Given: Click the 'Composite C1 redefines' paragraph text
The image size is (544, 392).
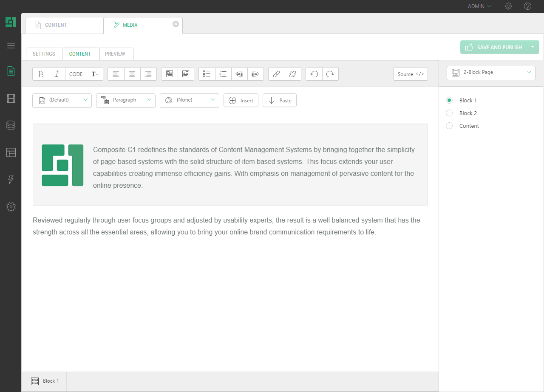Looking at the screenshot, I should click(254, 167).
